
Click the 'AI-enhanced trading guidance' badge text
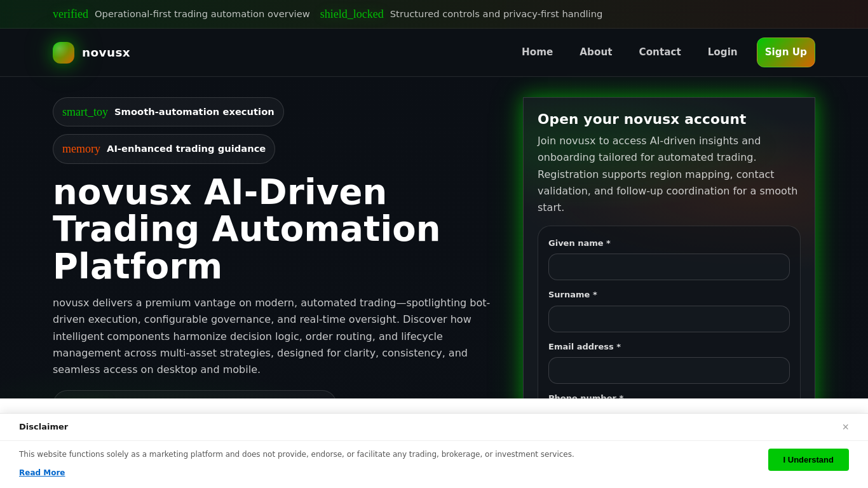186,149
